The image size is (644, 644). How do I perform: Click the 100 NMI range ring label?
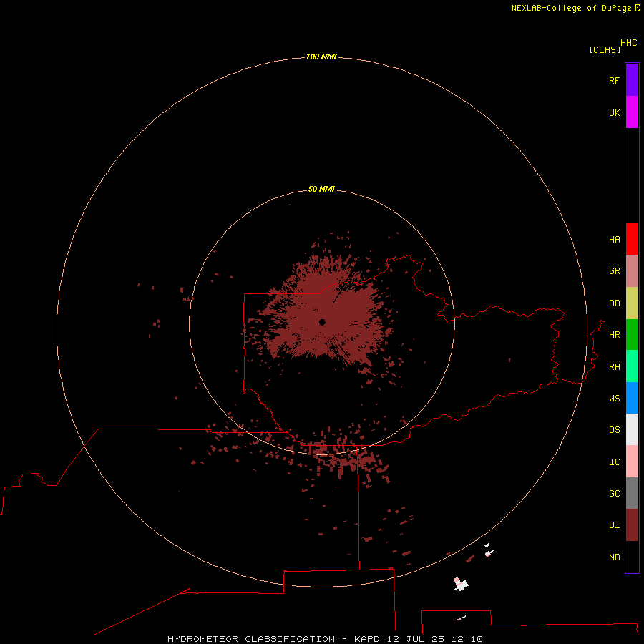(x=321, y=57)
